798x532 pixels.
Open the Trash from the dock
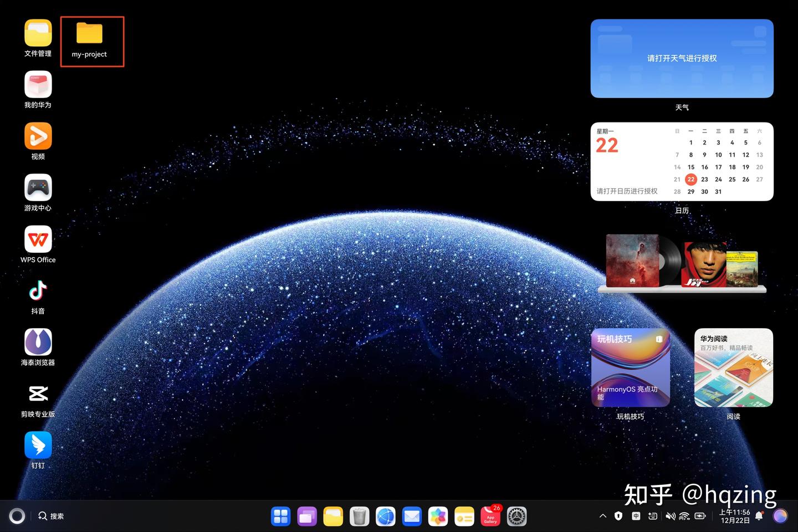[x=359, y=516]
